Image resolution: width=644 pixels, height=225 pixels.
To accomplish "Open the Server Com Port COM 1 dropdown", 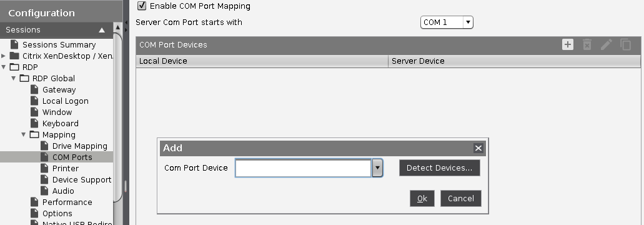I will [x=447, y=22].
